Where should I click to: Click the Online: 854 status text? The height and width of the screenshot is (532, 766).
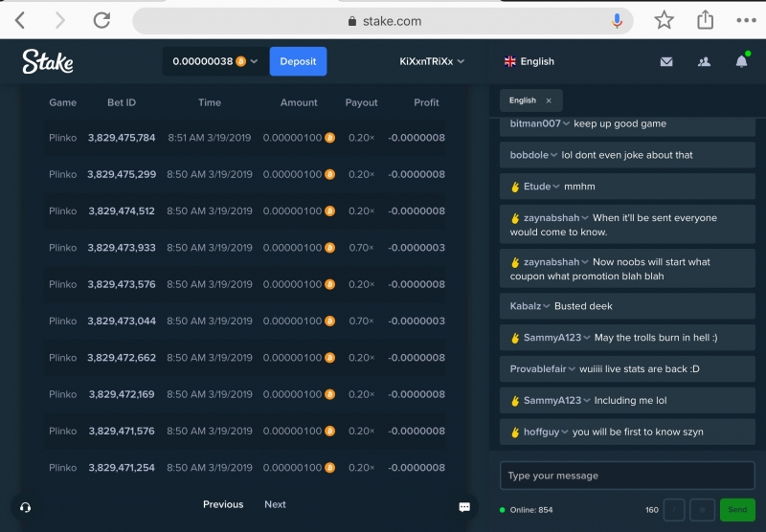click(531, 510)
